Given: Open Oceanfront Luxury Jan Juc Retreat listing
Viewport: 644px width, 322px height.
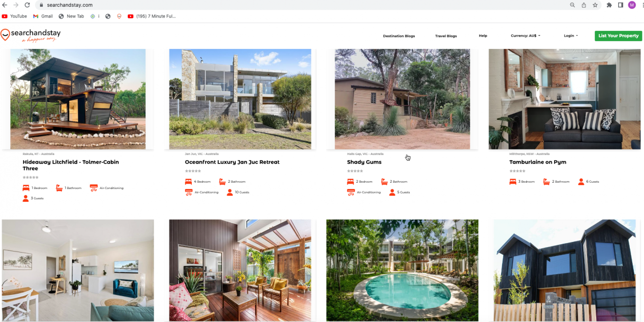Looking at the screenshot, I should 232,162.
